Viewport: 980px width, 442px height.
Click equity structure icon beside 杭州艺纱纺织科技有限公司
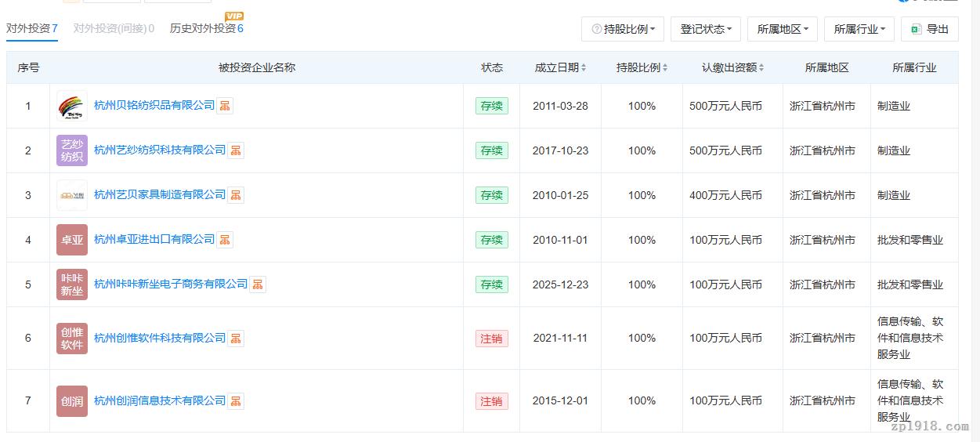pos(236,150)
